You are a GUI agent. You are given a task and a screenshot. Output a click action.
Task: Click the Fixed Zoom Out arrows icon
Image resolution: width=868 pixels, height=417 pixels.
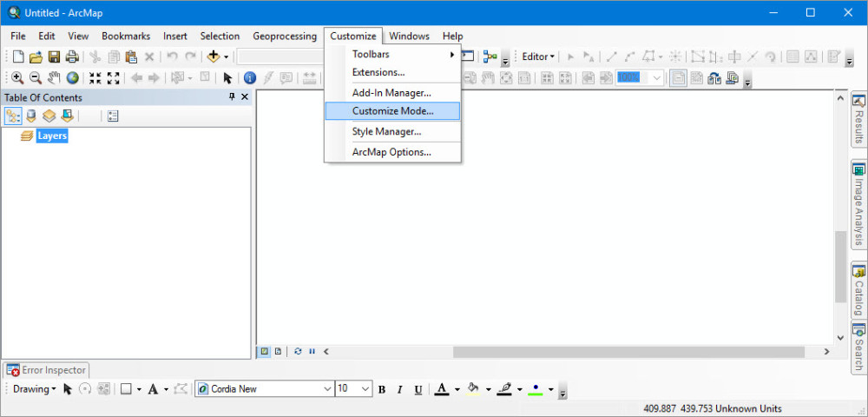114,78
